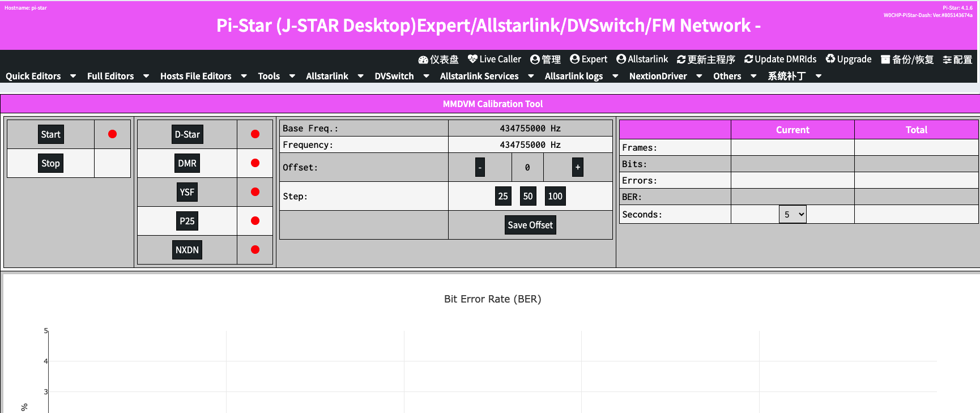Click the Offset value 0
980x413 pixels.
(527, 167)
